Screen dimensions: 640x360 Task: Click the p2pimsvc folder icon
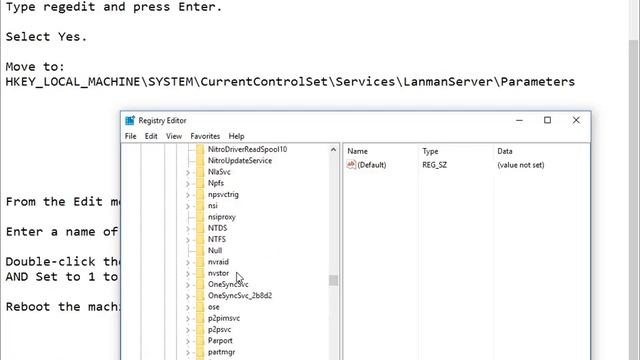[x=200, y=318]
